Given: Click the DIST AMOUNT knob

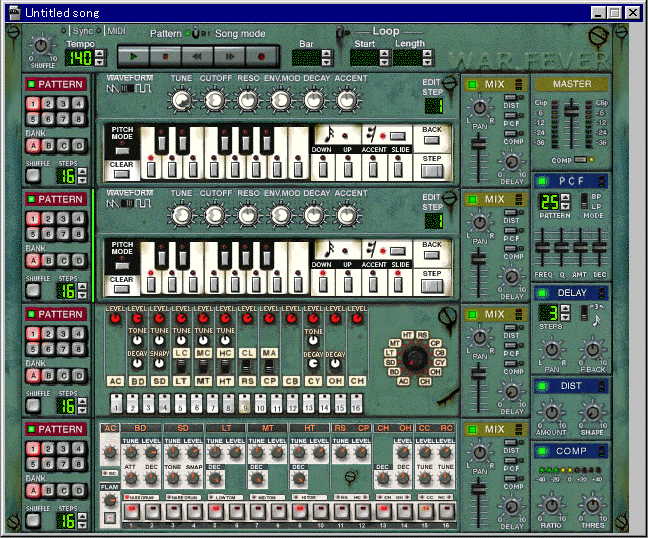Looking at the screenshot, I should (x=552, y=412).
